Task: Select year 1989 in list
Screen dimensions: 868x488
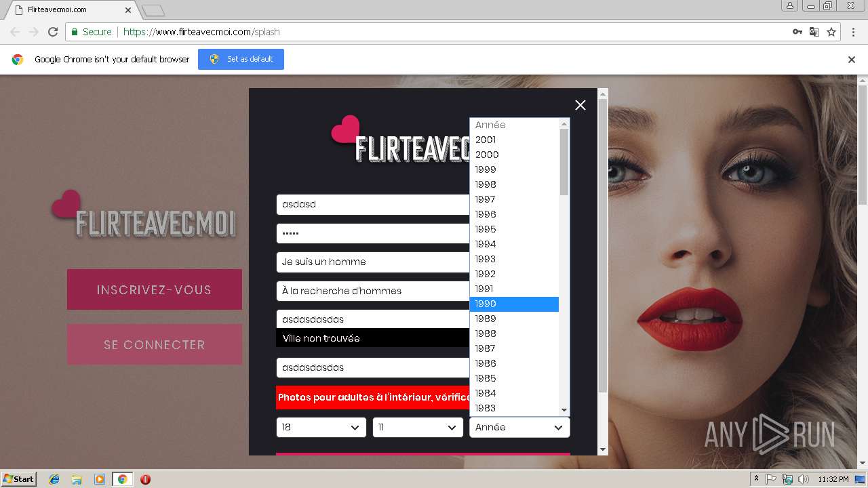Action: coord(514,319)
